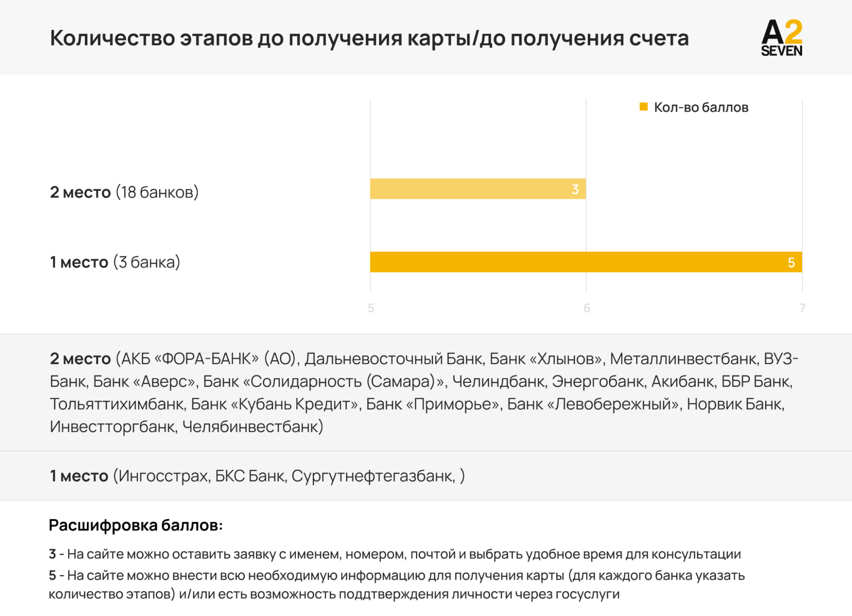Viewport: 852px width, 616px height.
Task: Click the yellow legend square marker
Action: pos(644,107)
